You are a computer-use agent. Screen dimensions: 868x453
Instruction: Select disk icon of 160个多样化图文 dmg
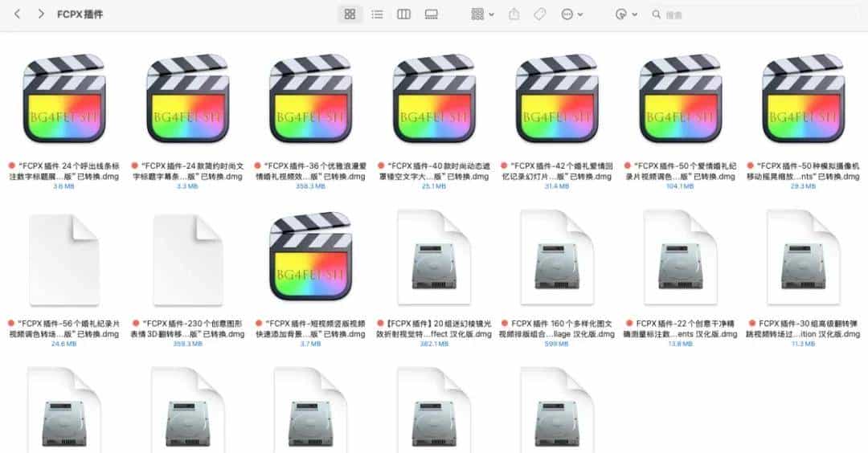pyautogui.click(x=557, y=258)
